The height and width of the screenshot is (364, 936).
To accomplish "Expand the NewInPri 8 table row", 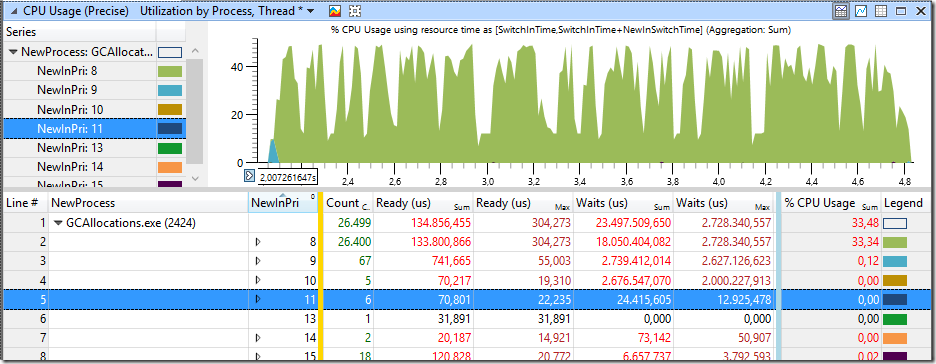I will [258, 242].
